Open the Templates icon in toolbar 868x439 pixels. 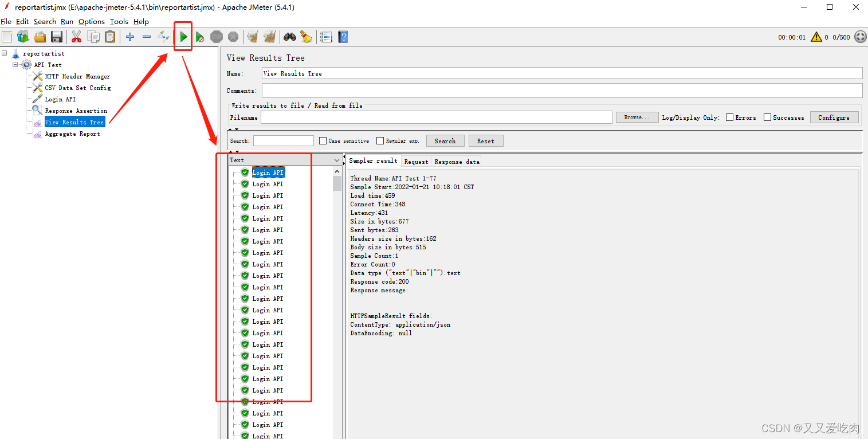(x=23, y=37)
